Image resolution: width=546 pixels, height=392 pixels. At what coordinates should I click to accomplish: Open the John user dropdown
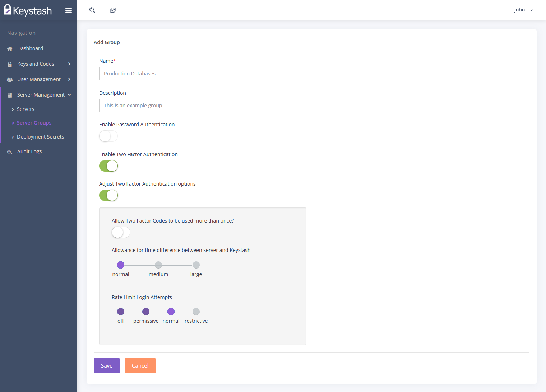[x=523, y=10]
